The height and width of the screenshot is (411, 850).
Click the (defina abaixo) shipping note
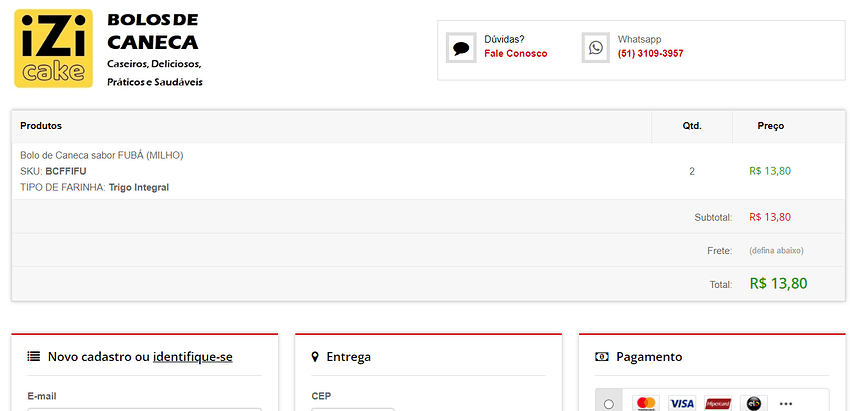tap(776, 251)
